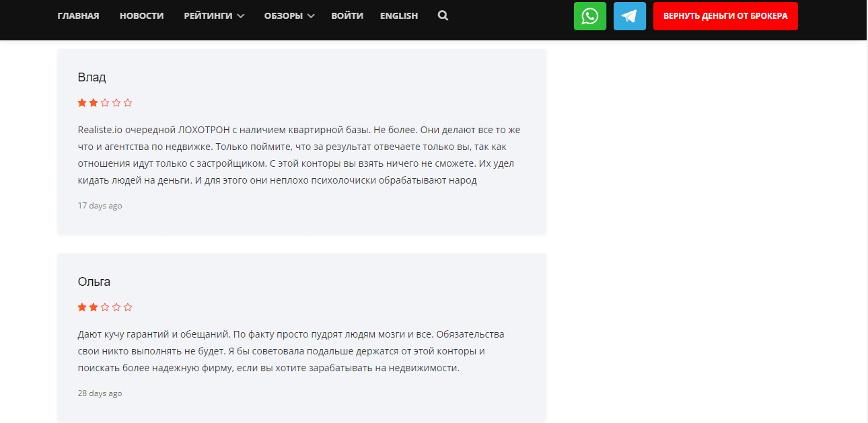Open the WhatsApp contact icon
Viewport: 868px width, 423px height.
click(x=589, y=16)
